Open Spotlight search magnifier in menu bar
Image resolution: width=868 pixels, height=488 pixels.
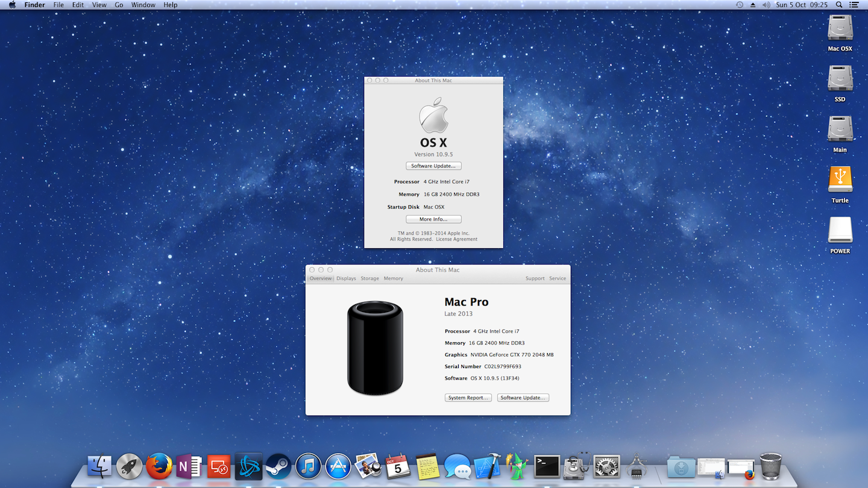coord(839,5)
